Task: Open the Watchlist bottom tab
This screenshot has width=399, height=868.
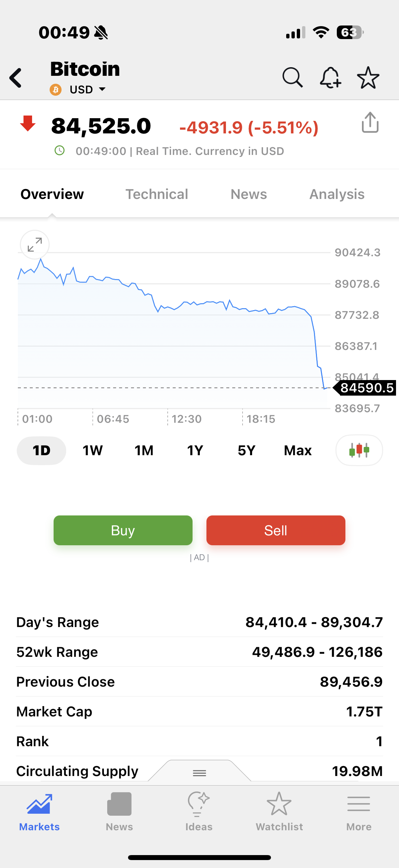Action: point(279,811)
